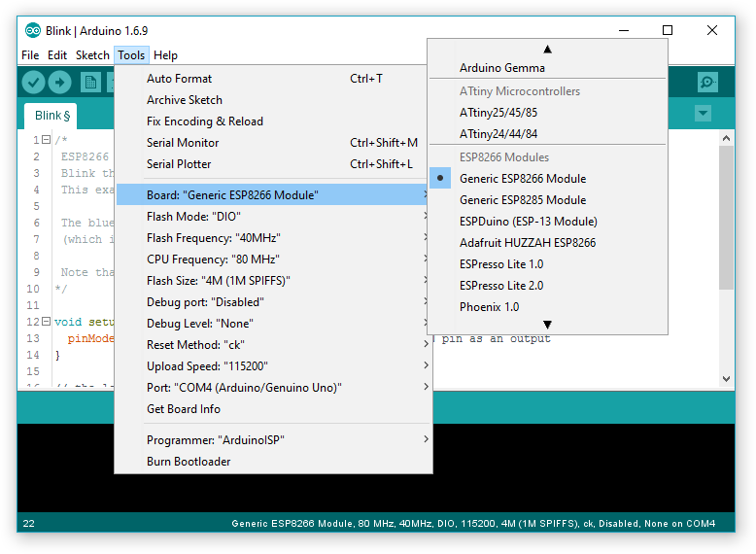Expand the Board submenu entry

273,194
